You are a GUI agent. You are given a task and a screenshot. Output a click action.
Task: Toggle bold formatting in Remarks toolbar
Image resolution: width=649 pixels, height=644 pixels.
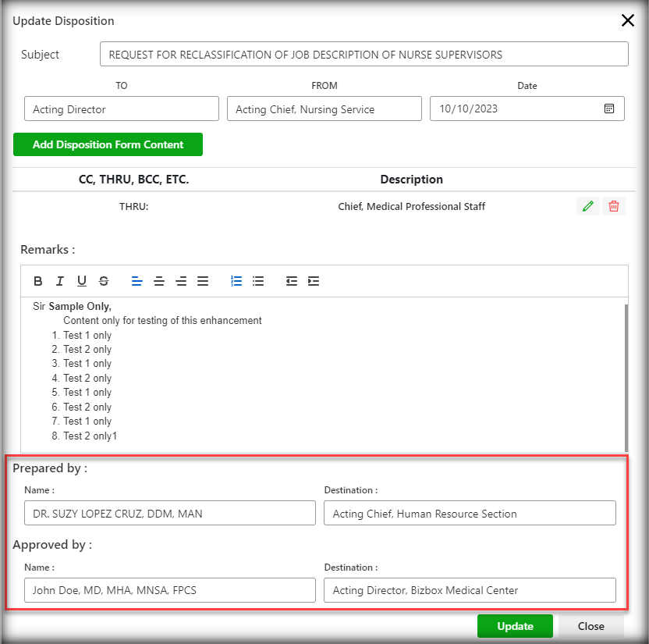[38, 281]
